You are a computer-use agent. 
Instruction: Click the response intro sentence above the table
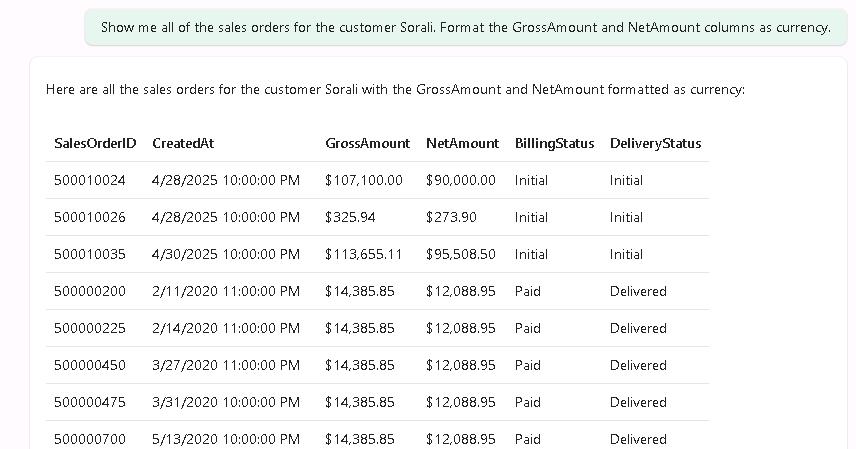[395, 90]
